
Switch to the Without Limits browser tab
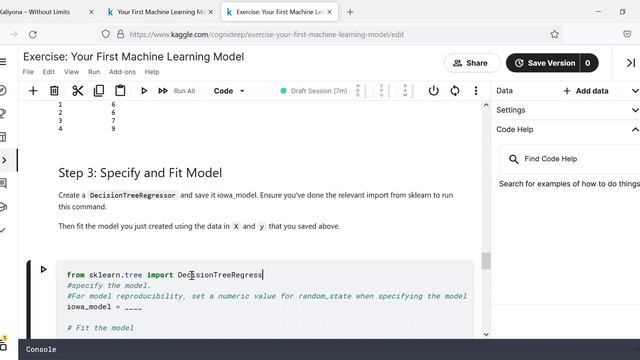pos(45,12)
